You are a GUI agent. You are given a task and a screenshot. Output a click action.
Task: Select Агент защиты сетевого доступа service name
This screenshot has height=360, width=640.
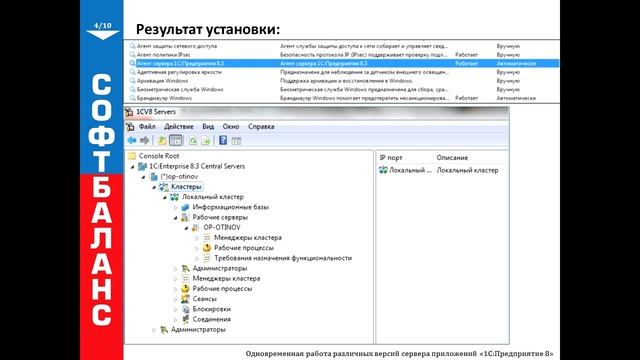click(x=177, y=46)
